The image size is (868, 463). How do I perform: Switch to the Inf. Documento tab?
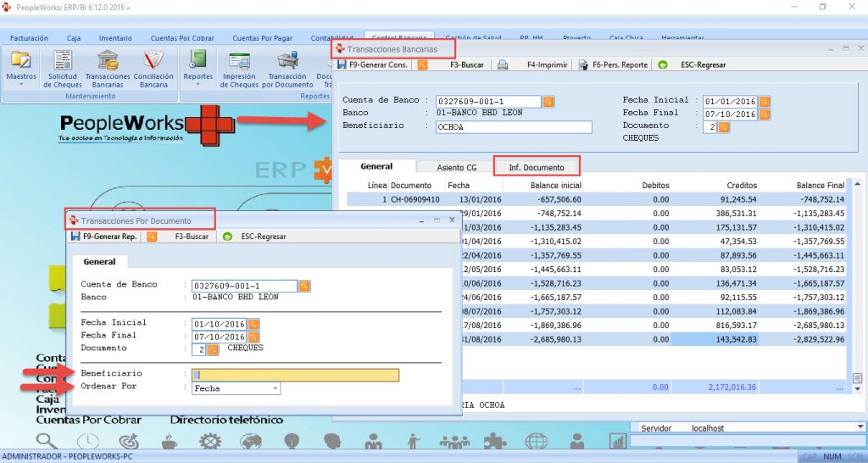point(537,167)
